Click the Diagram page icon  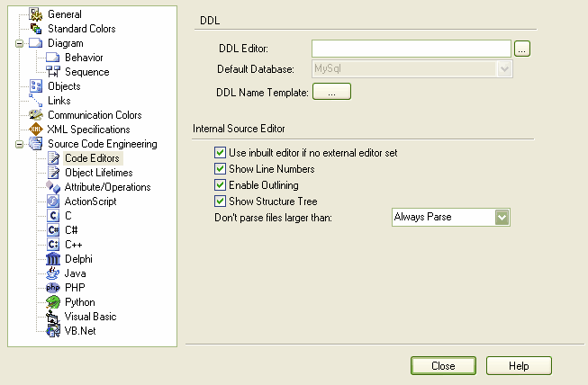(x=36, y=43)
